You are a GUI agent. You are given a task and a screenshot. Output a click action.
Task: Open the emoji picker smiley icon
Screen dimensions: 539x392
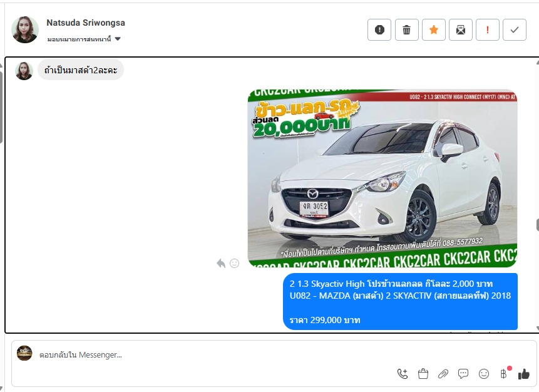click(484, 374)
